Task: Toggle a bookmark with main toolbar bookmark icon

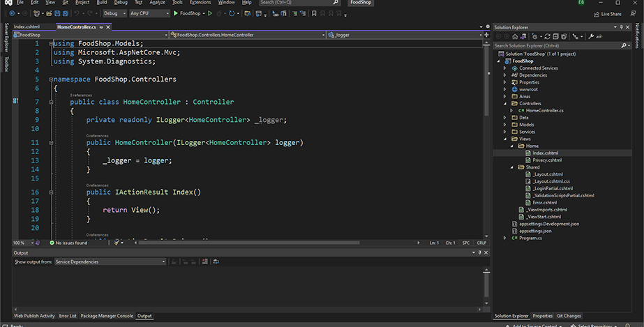Action: click(x=314, y=13)
